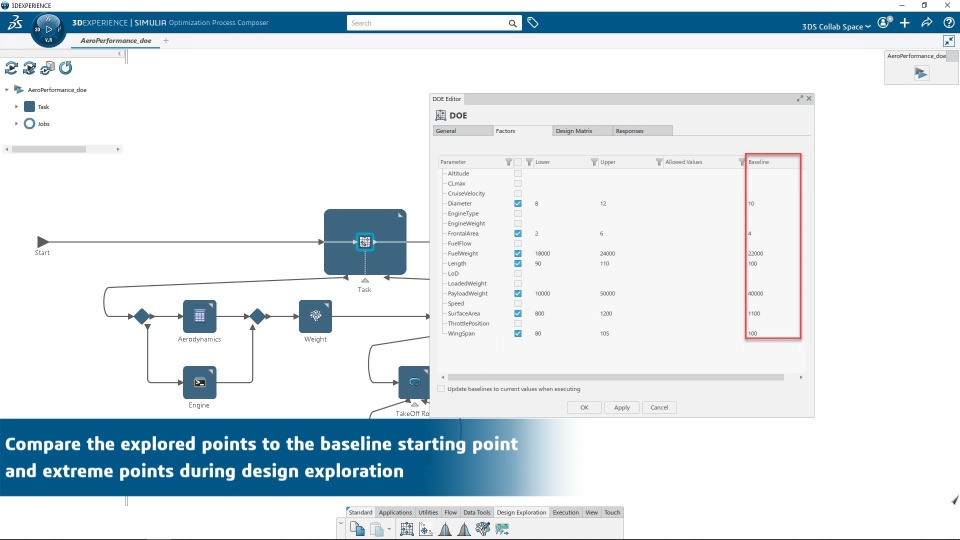Image resolution: width=960 pixels, height=540 pixels.
Task: Uncheck the FuelWeight factor checkbox
Action: tap(518, 253)
